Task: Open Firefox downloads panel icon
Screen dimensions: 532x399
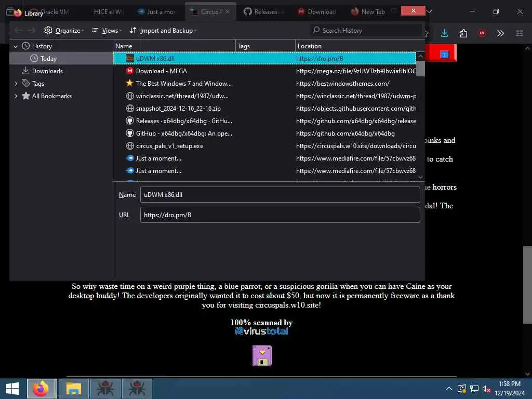Action: click(445, 33)
